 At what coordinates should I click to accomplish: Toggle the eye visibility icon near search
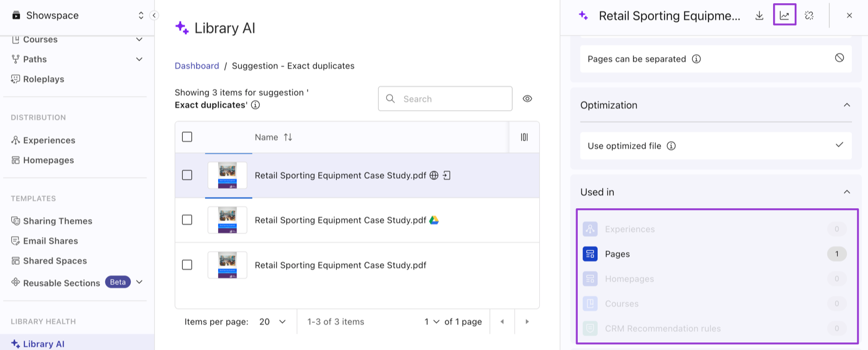point(527,99)
